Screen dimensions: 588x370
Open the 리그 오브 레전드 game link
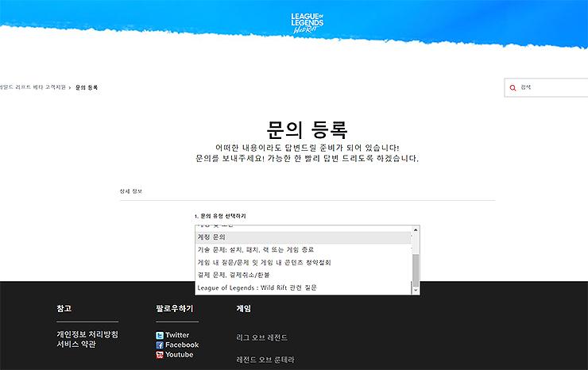pos(261,337)
